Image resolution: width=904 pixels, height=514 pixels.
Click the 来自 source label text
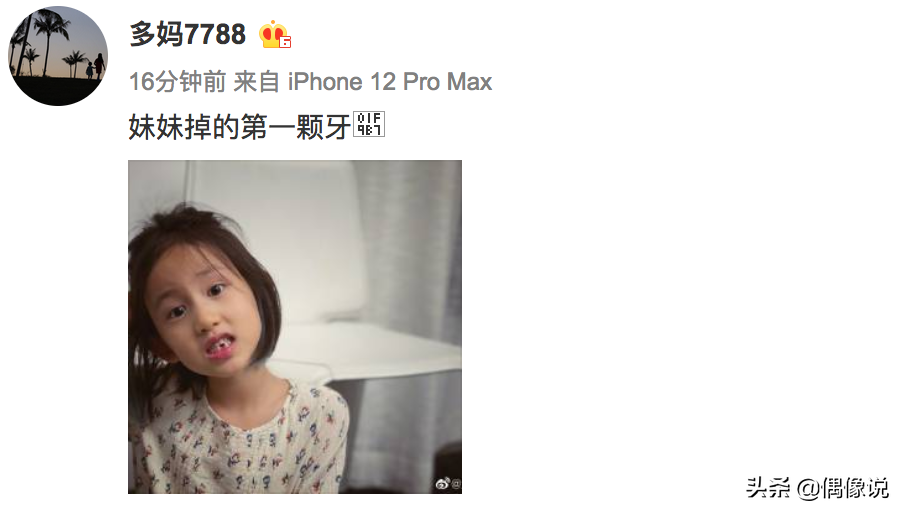257,82
